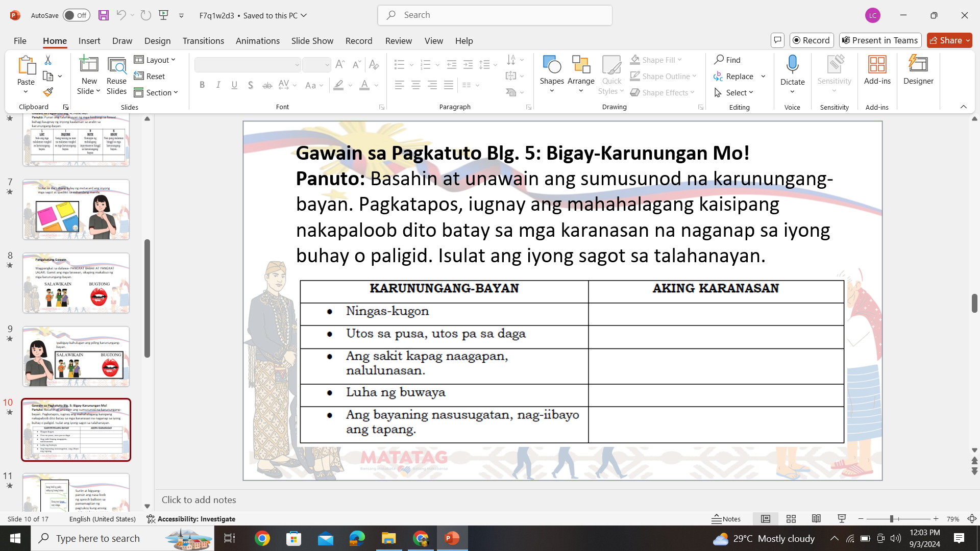Switch to the Design tab

click(157, 40)
